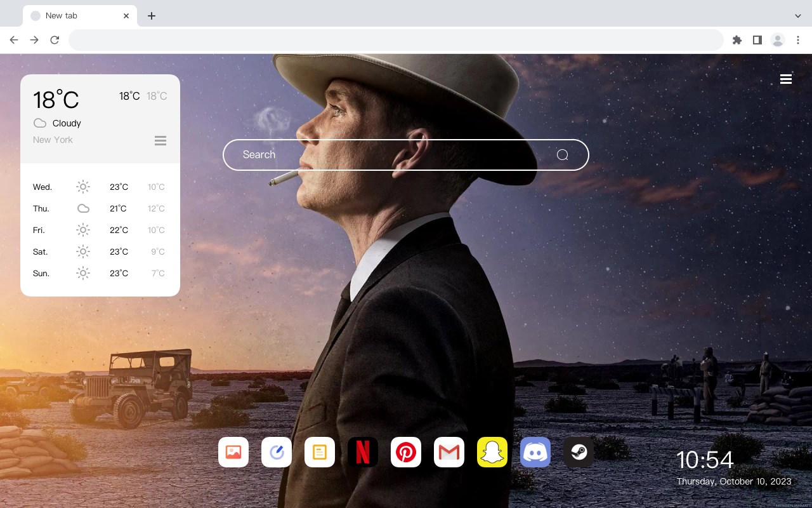Expand the tab search chevron
This screenshot has width=812, height=508.
[x=798, y=16]
